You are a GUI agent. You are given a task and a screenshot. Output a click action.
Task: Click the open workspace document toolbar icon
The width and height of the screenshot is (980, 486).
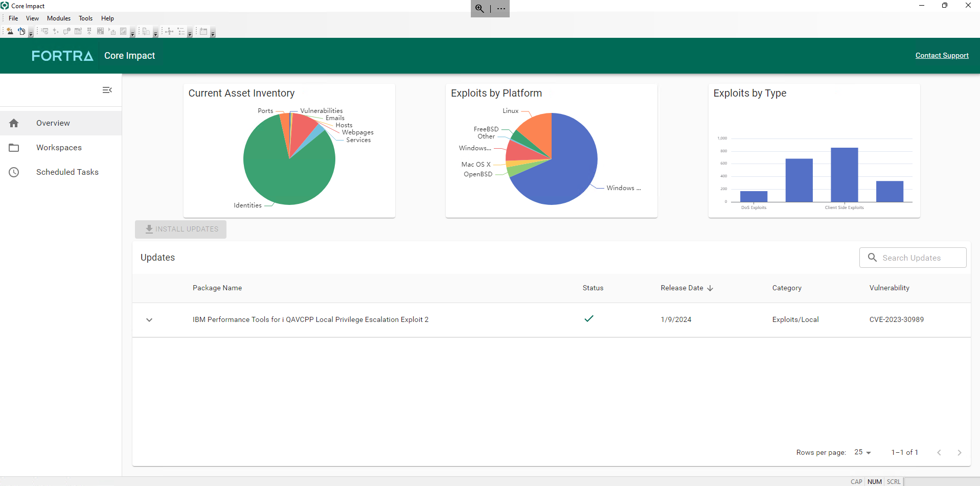[x=21, y=31]
